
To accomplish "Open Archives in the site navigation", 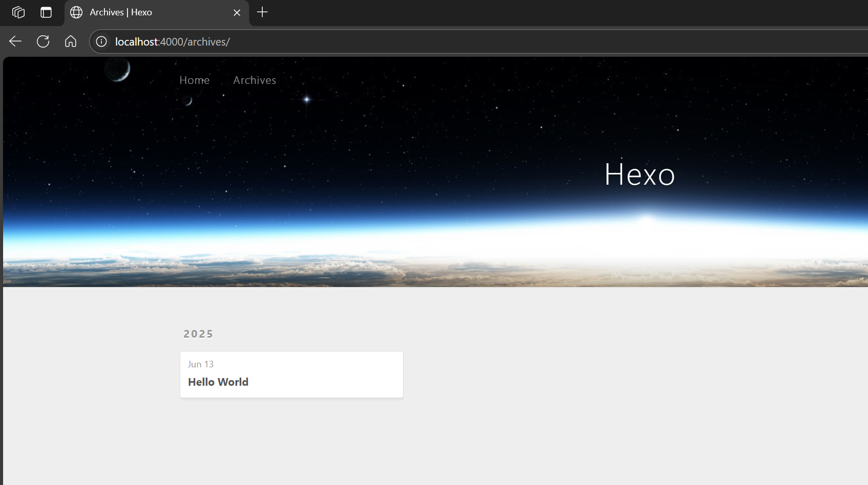I will coord(255,80).
